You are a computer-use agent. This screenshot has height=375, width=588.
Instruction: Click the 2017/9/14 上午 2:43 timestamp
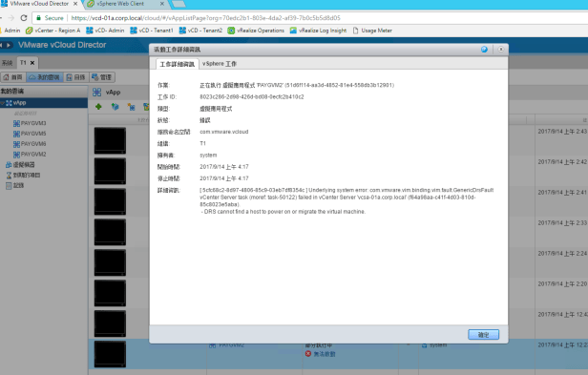pyautogui.click(x=562, y=132)
